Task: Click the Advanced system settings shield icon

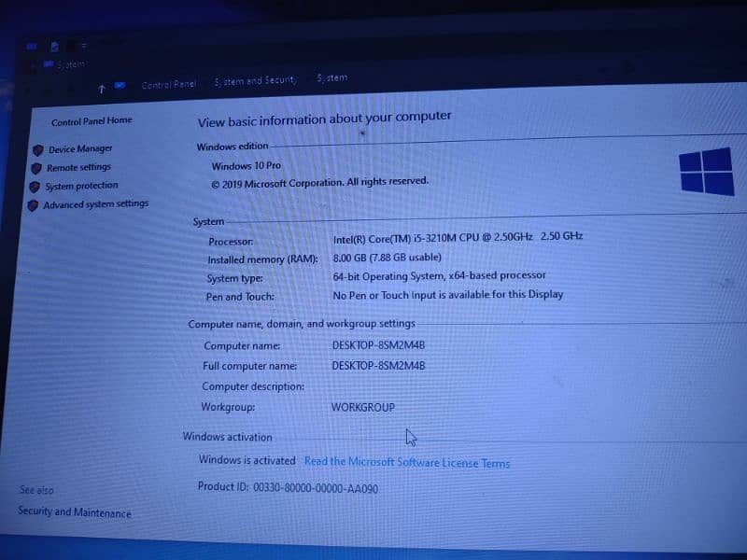Action: [x=33, y=205]
